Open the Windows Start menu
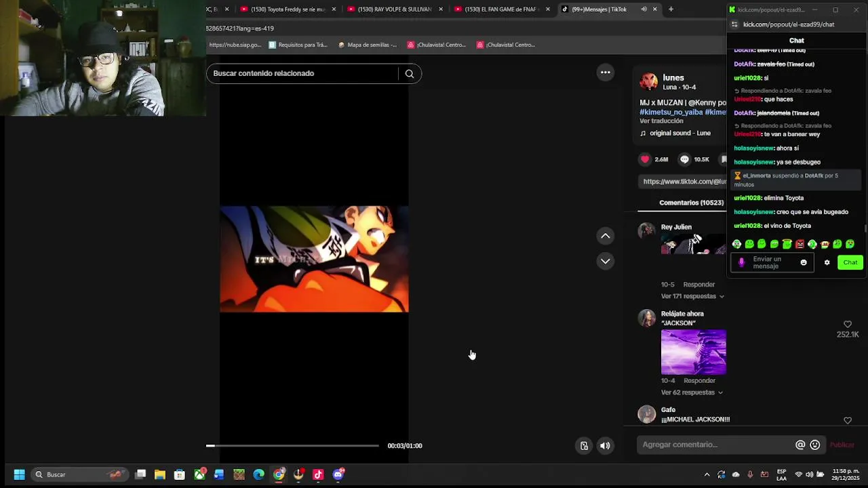This screenshot has width=868, height=488. pos(20,474)
